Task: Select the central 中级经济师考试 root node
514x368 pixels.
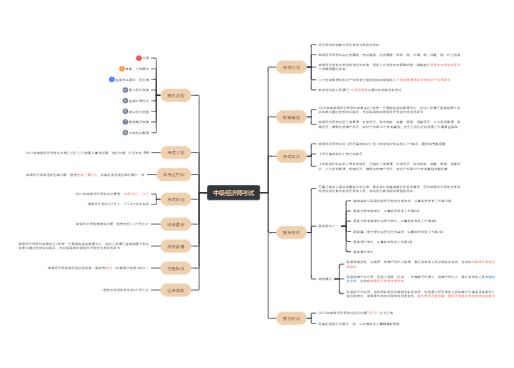Action: [x=233, y=193]
